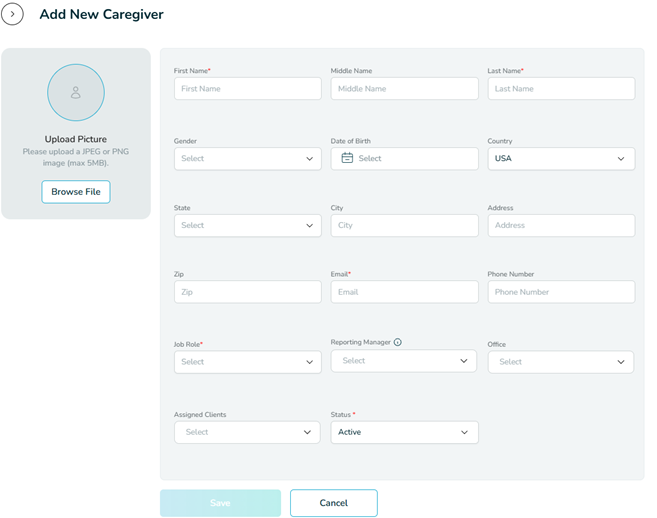657x518 pixels.
Task: Click the Browse File button
Action: (76, 192)
